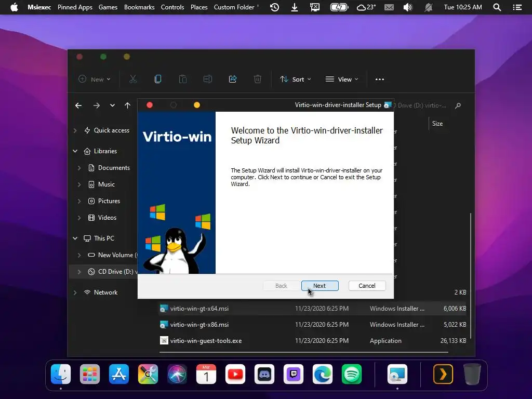Select virtio-win-guest-tools.exe file
Image resolution: width=532 pixels, height=399 pixels.
coord(312,341)
